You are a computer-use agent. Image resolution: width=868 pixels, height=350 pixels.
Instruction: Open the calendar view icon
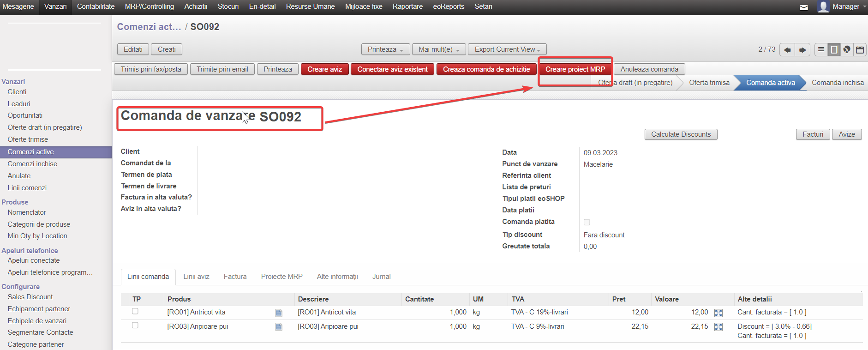click(860, 49)
